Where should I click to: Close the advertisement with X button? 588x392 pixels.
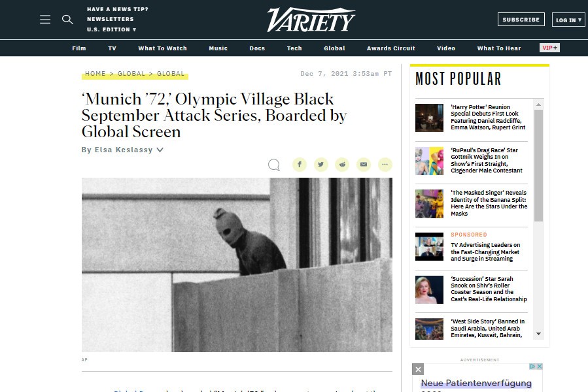point(418,370)
